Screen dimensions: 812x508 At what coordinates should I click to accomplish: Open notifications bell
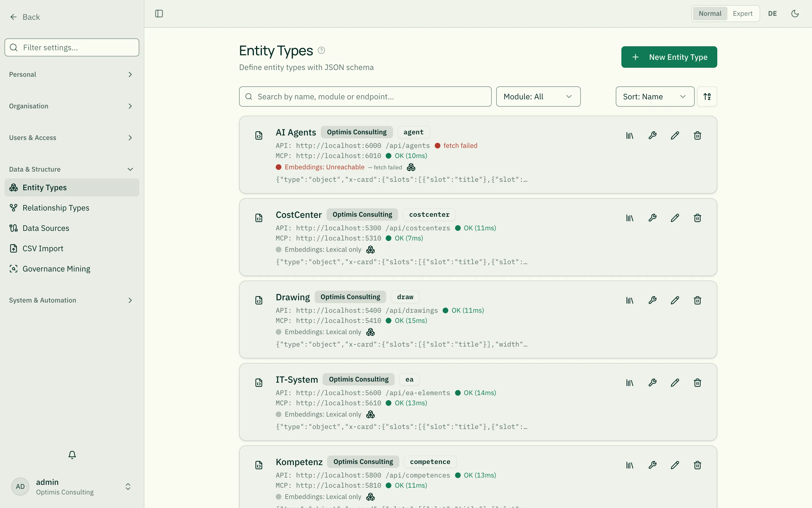click(x=72, y=455)
